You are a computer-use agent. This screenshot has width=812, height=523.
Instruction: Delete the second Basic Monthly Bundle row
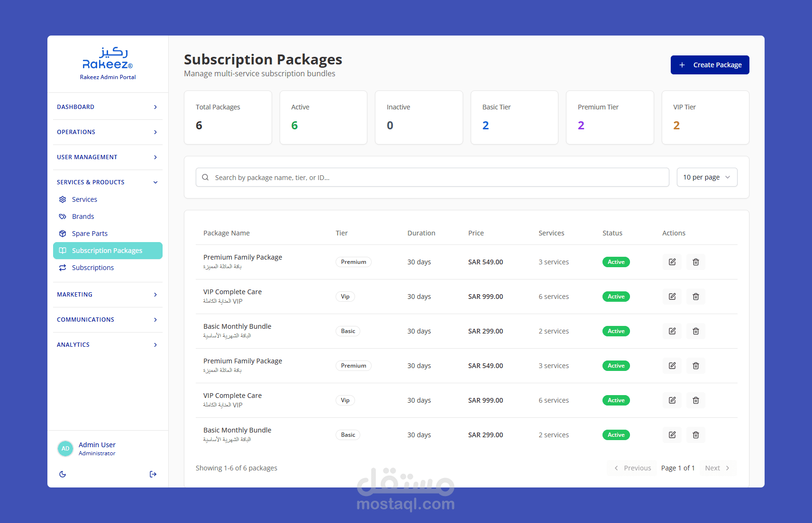(x=696, y=435)
